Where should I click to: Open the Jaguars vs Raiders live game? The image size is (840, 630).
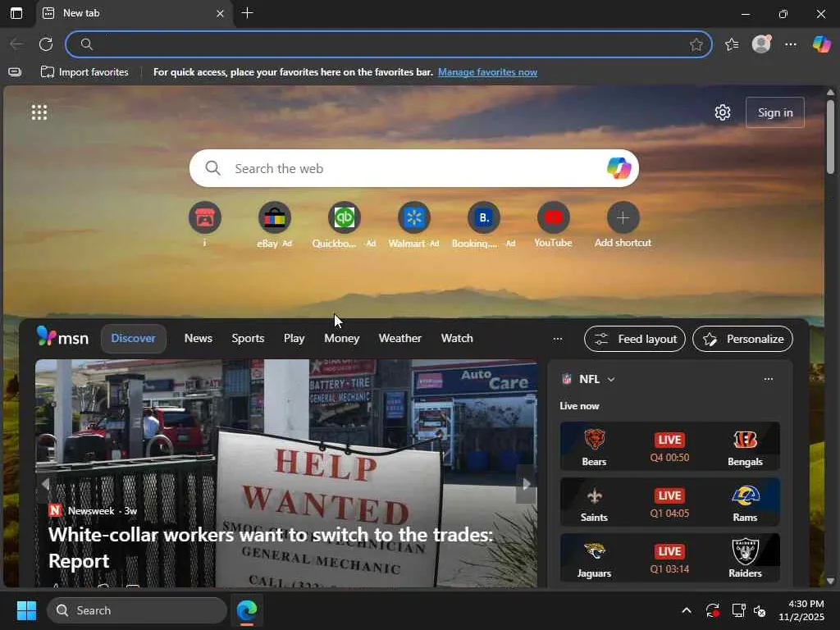click(669, 558)
